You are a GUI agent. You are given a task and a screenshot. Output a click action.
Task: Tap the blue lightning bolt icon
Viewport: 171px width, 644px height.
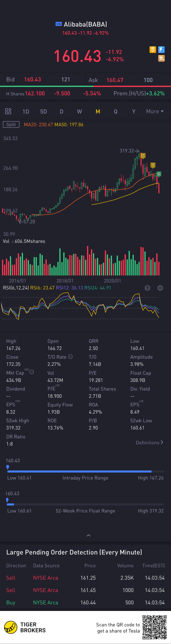point(161,50)
